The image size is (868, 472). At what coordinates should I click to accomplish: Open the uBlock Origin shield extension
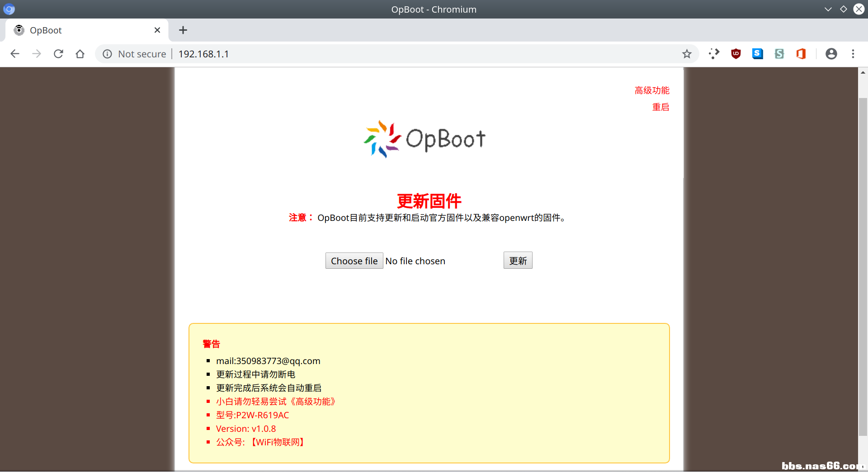[736, 54]
